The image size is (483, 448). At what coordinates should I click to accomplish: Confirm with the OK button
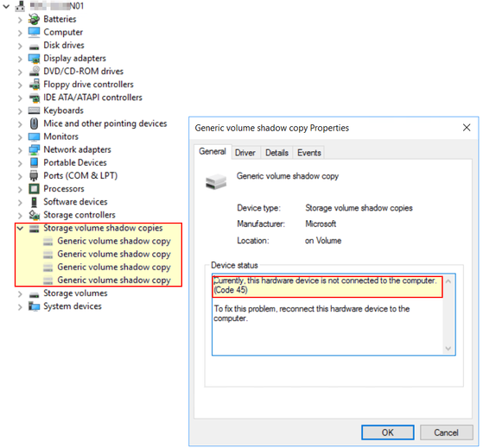click(387, 432)
